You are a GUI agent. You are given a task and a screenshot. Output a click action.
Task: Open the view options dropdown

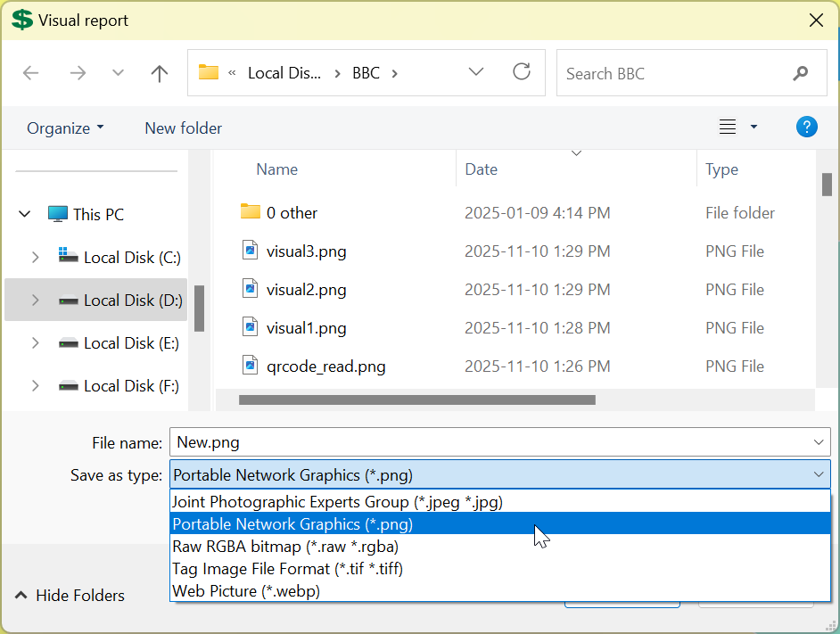[x=754, y=128]
